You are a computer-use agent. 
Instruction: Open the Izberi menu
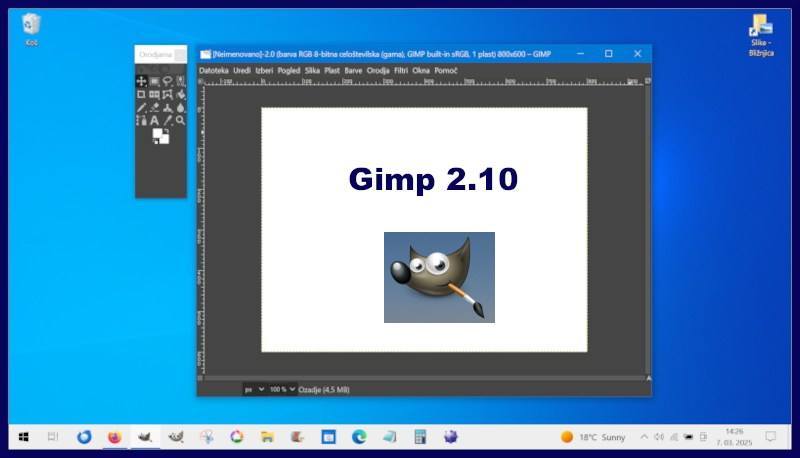coord(264,70)
